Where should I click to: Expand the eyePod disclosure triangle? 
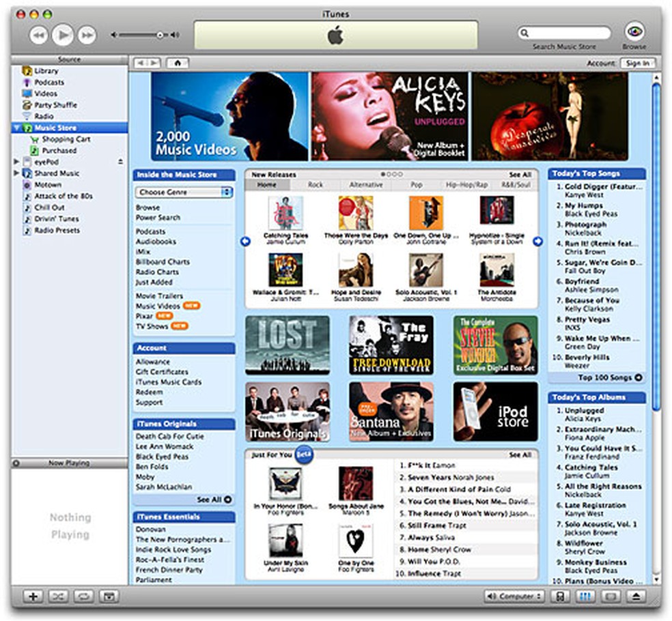point(16,162)
